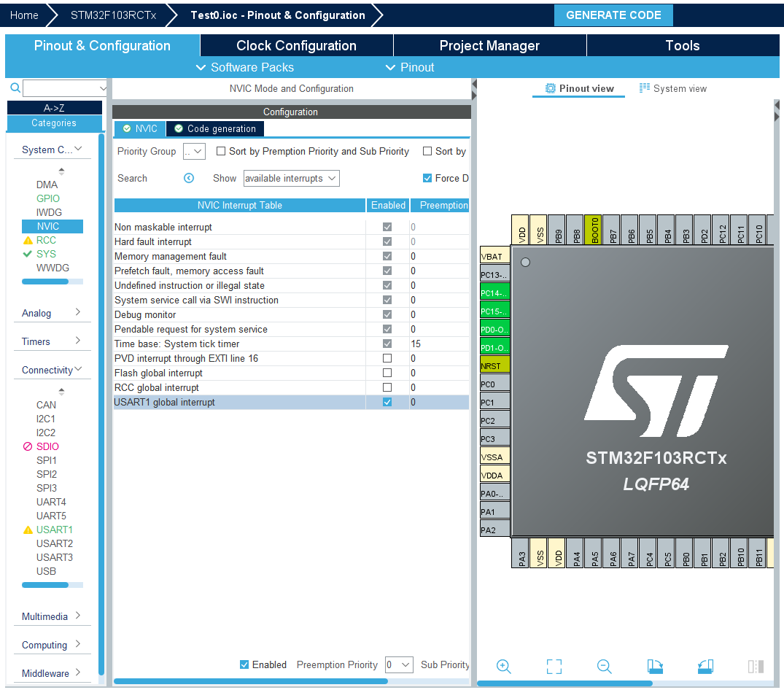
Task: Select the PC0 pin on chip
Action: coord(494,384)
